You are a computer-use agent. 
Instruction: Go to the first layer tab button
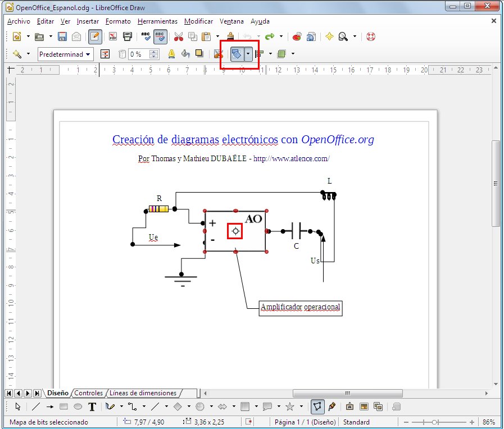pyautogui.click(x=10, y=393)
